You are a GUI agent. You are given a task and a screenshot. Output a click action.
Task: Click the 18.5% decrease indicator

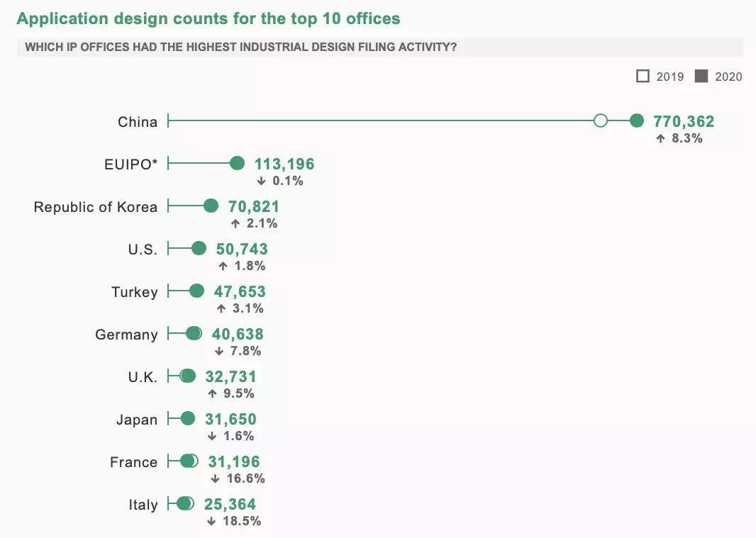(x=234, y=521)
